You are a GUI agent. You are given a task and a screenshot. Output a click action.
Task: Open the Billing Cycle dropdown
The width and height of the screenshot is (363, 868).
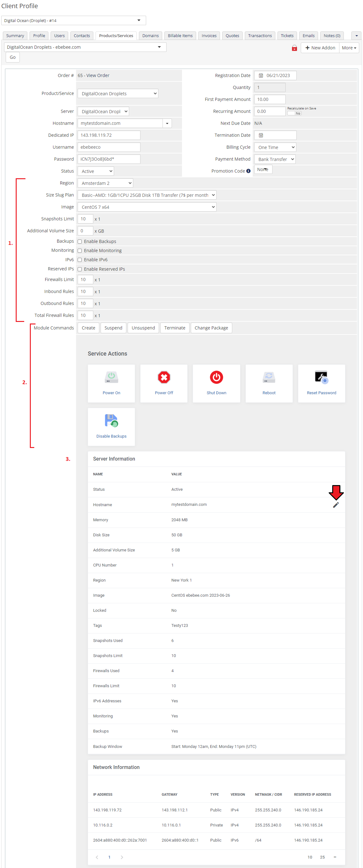(x=275, y=147)
